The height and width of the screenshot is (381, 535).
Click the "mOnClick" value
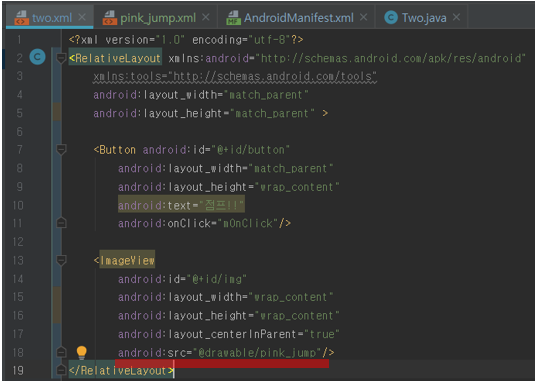(x=248, y=223)
